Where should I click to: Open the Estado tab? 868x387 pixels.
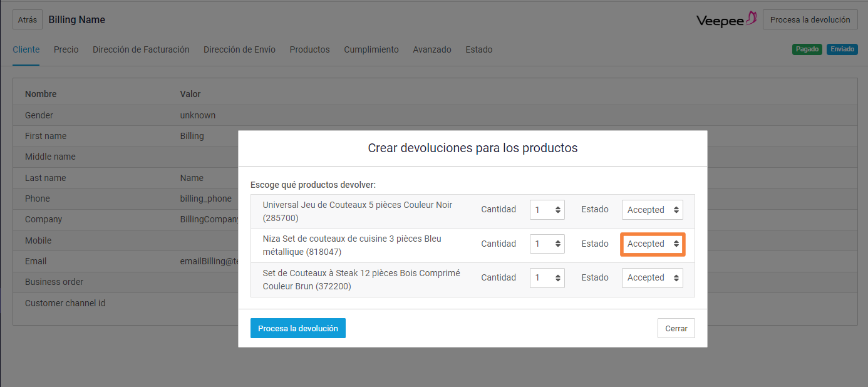pyautogui.click(x=479, y=49)
